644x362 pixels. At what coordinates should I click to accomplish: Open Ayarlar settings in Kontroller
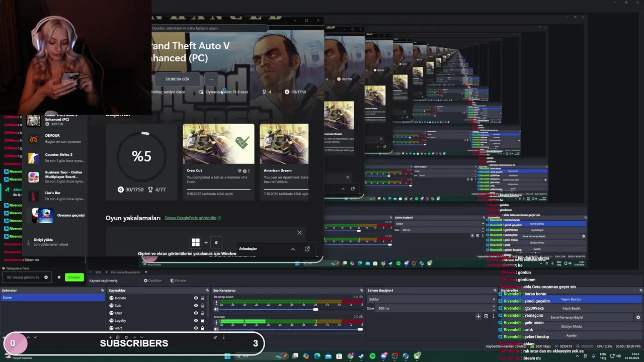point(571,335)
